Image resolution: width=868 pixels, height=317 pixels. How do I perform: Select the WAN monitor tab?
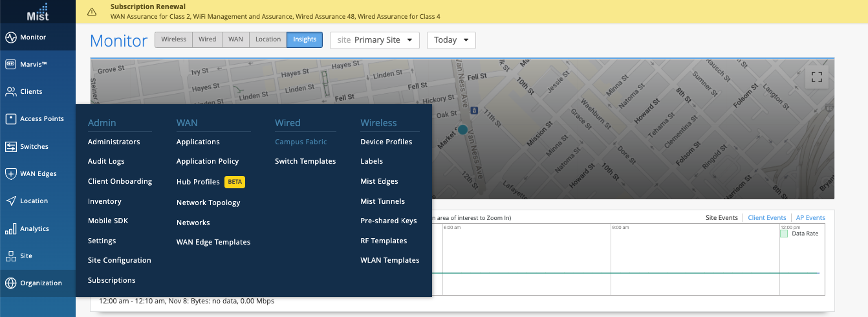coord(235,39)
